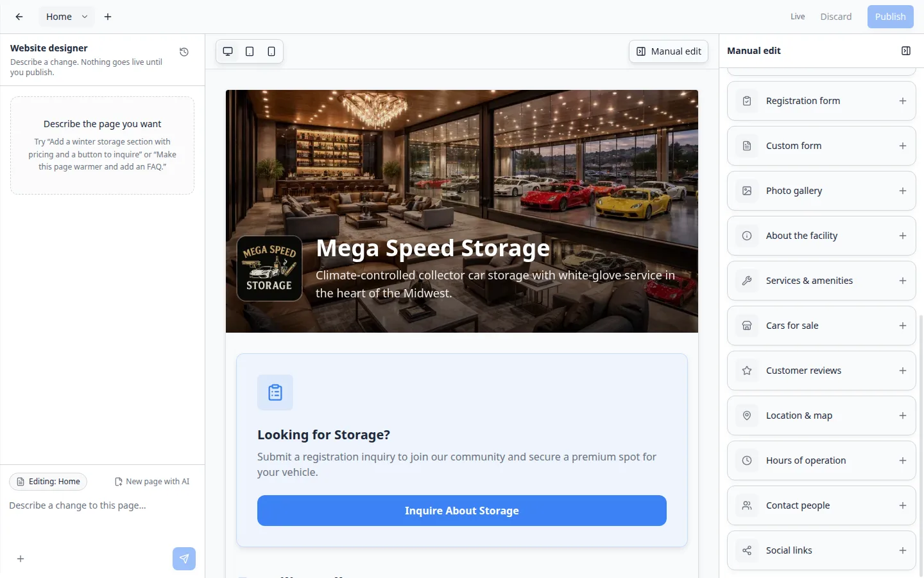Click the storage card clipboard icon

click(x=275, y=392)
